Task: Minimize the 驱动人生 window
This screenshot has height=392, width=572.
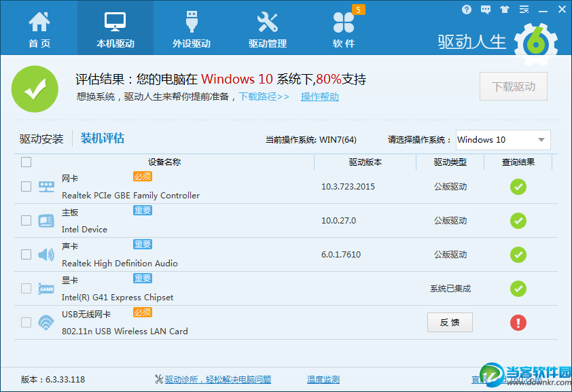Action: point(543,10)
